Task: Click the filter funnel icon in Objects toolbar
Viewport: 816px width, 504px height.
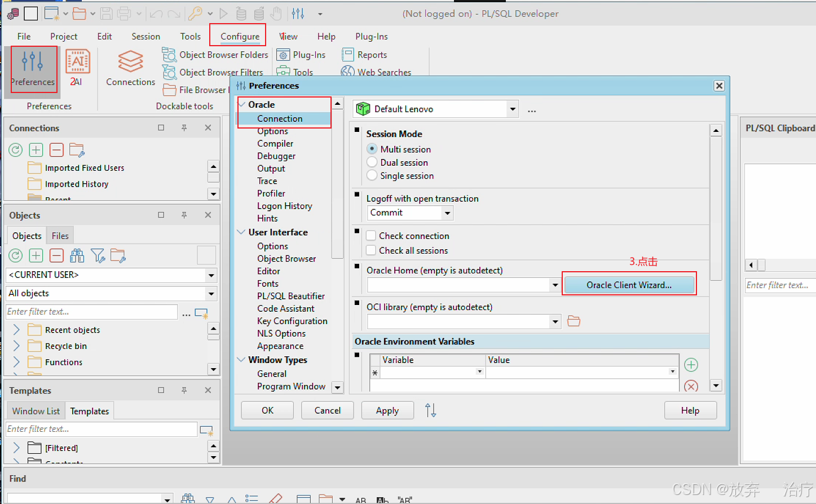Action: (x=98, y=255)
